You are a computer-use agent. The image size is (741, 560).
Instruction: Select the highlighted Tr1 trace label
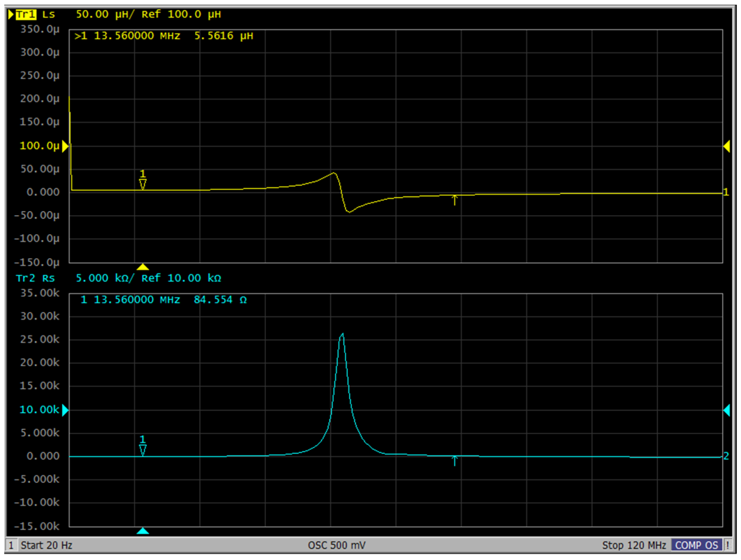26,14
